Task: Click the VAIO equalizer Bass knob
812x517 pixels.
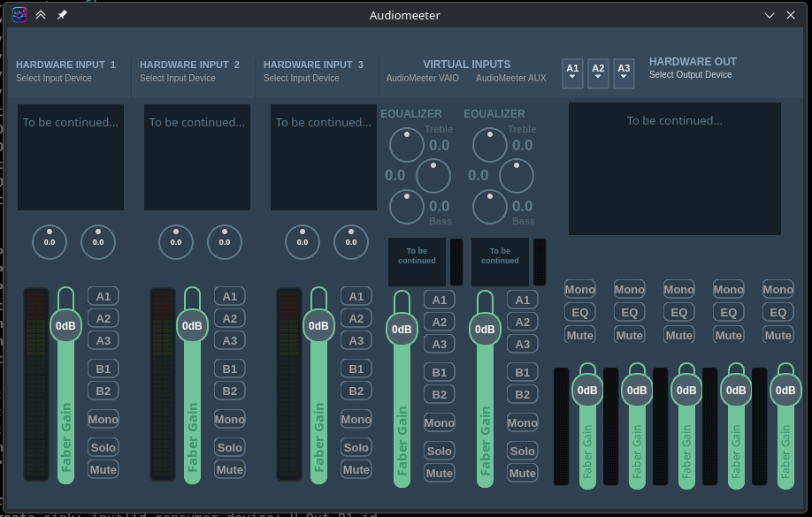Action: 407,207
